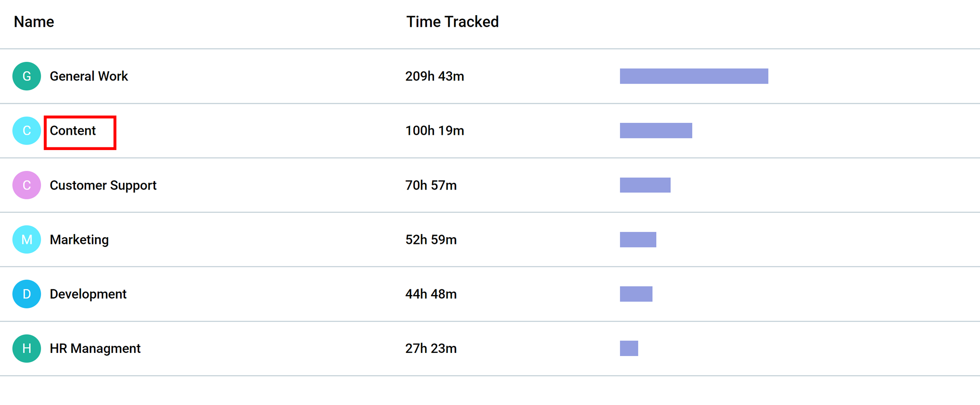980x405 pixels.
Task: Click the cyan C avatar beside Content
Action: pos(27,130)
